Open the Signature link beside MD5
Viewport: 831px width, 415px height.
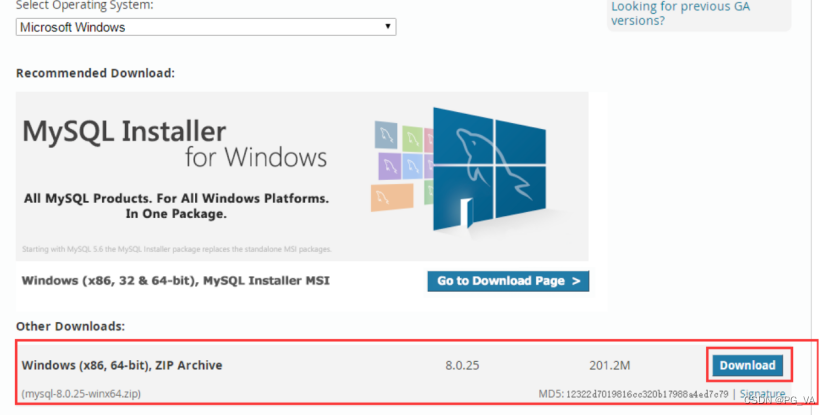[762, 394]
